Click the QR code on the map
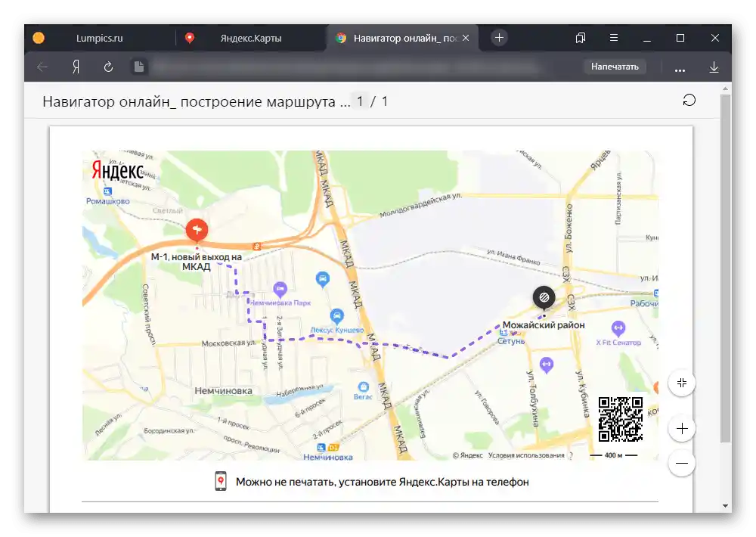The width and height of the screenshot is (756, 537). click(x=621, y=419)
